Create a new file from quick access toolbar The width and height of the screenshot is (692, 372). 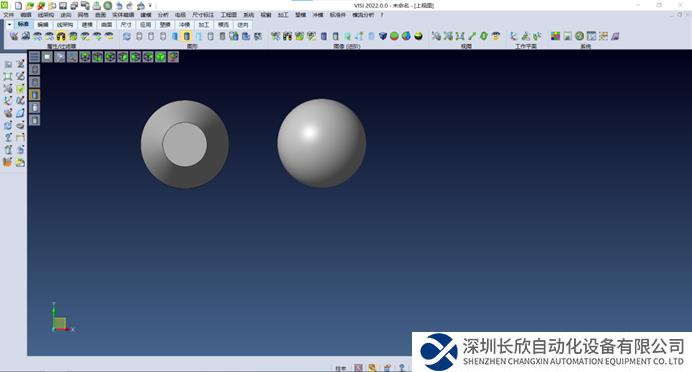click(19, 6)
